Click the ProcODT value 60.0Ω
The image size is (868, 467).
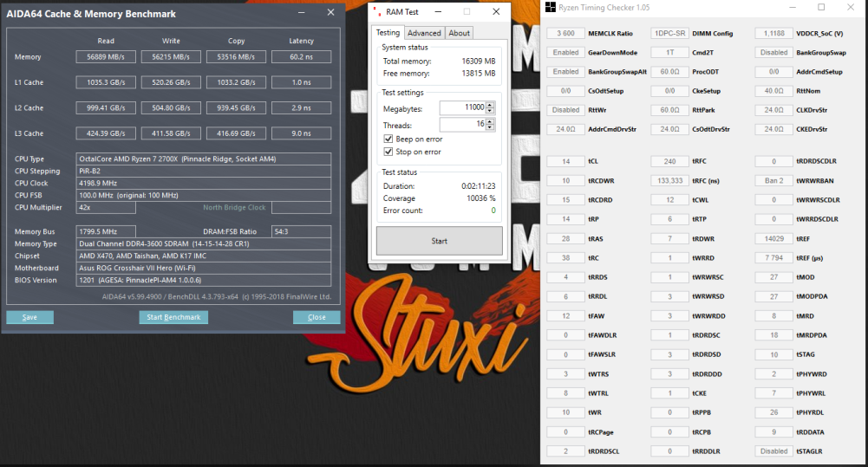[669, 72]
